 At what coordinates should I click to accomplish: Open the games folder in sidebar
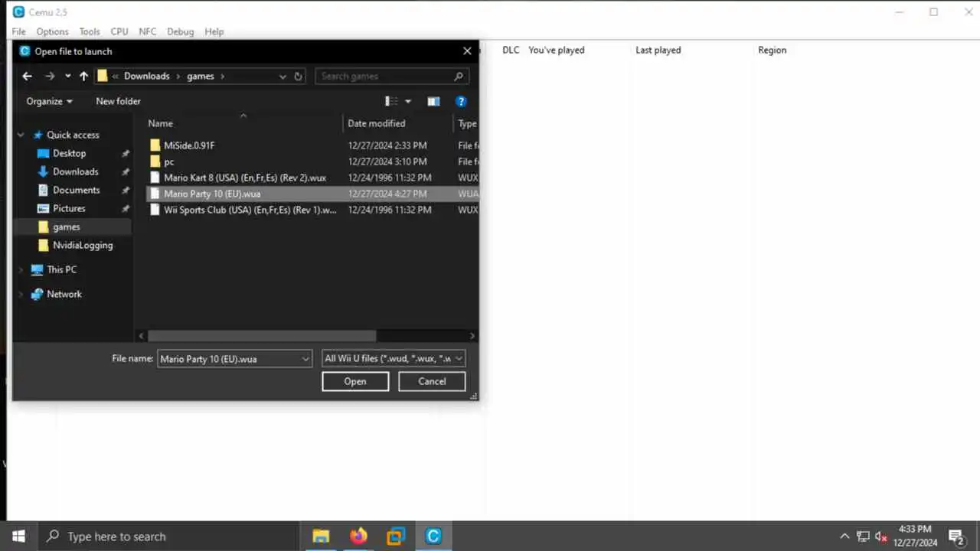pos(66,227)
